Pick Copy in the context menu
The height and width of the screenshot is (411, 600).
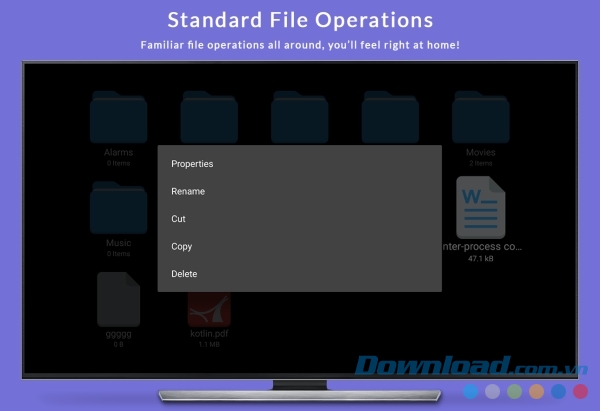pyautogui.click(x=300, y=246)
